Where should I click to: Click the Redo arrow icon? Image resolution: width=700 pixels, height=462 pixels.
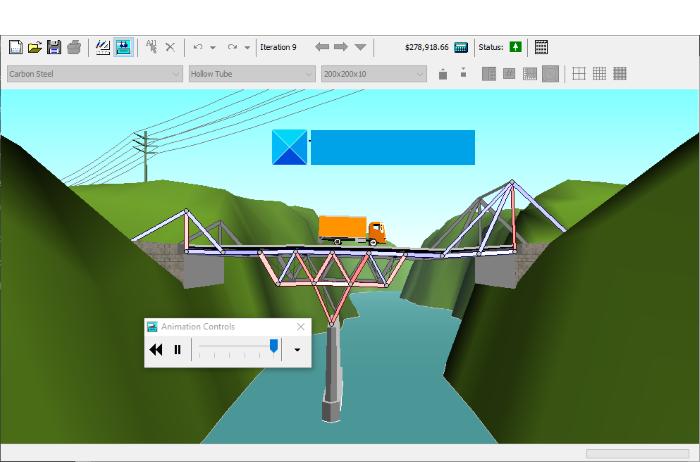(232, 47)
